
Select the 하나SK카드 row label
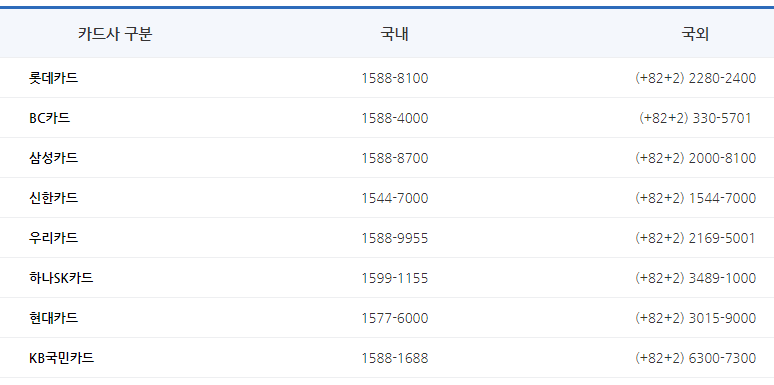pos(61,278)
